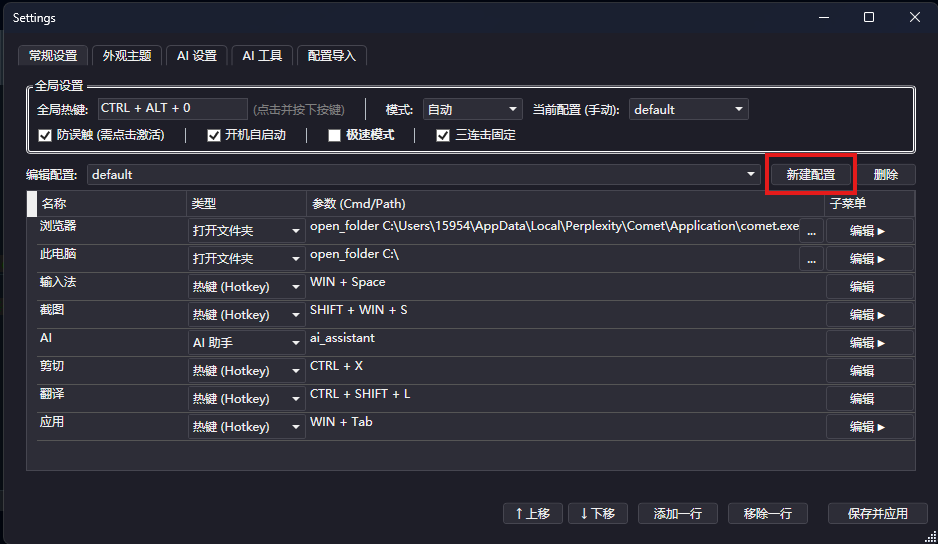Screen dimensions: 938x544
Task: Switch to the AI 设置 tab
Action: tap(196, 56)
